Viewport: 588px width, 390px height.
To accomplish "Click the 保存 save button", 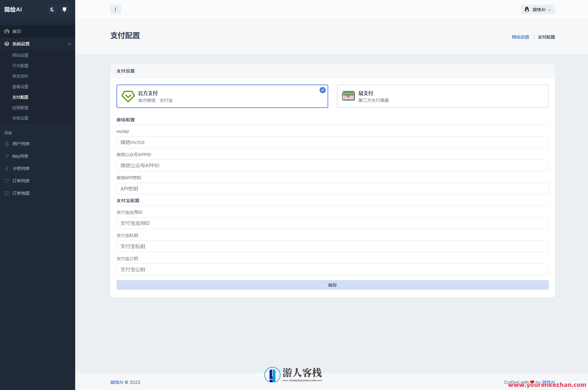I will point(332,285).
